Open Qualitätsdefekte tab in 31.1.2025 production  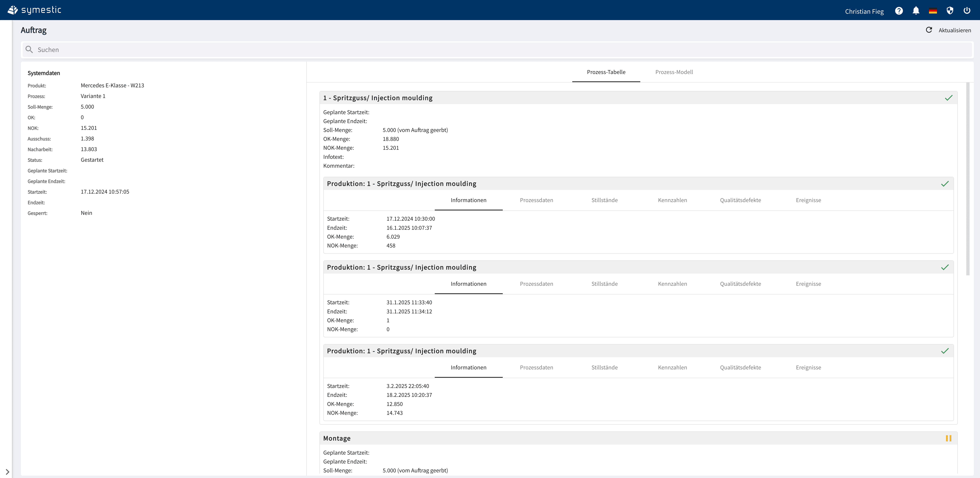pos(740,284)
